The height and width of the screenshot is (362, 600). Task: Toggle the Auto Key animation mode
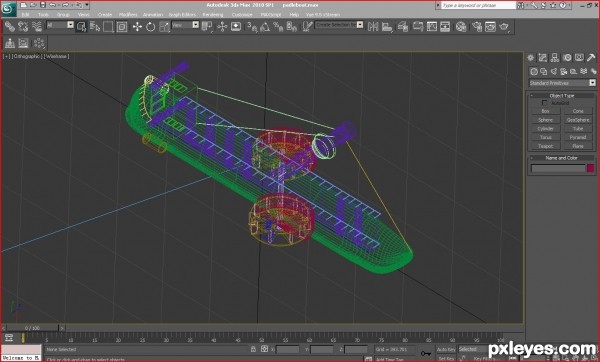pyautogui.click(x=446, y=349)
